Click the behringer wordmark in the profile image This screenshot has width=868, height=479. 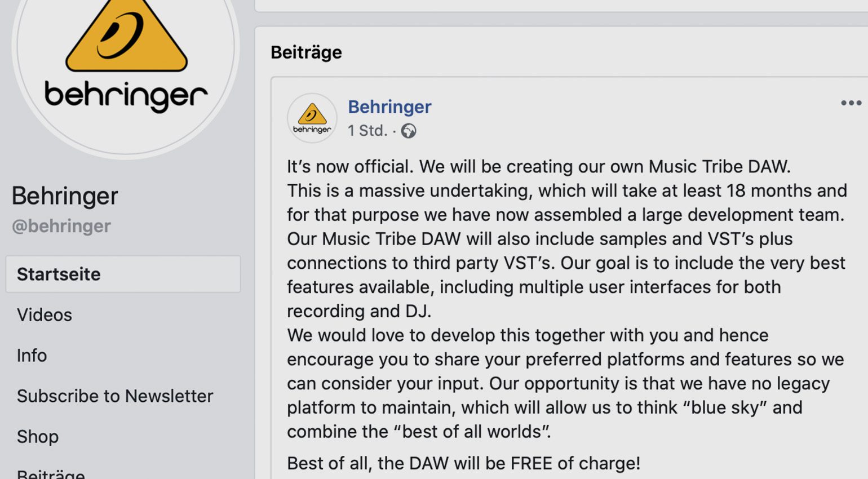[x=126, y=96]
